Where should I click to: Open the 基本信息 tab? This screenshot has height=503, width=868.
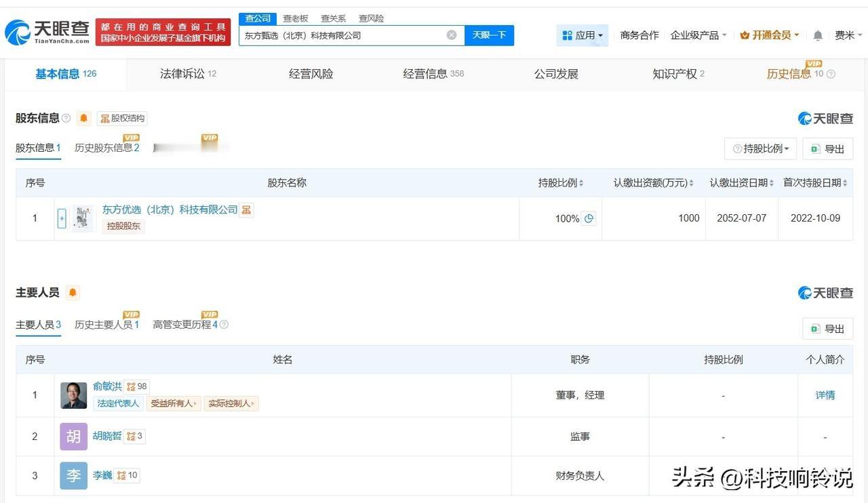(66, 74)
